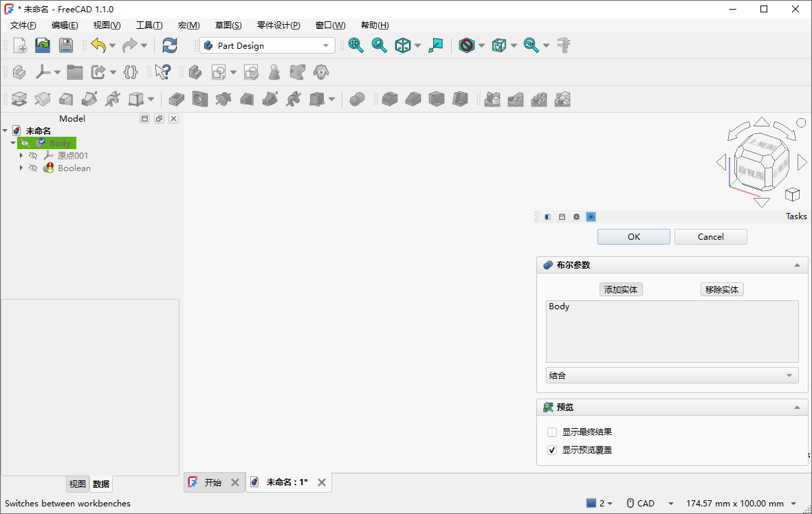Switch to the 开始 tab
This screenshot has width=812, height=514.
pyautogui.click(x=212, y=482)
